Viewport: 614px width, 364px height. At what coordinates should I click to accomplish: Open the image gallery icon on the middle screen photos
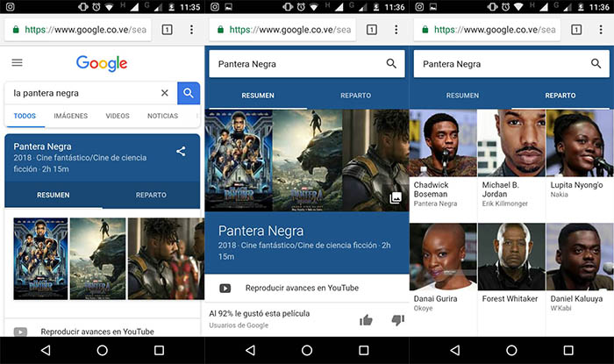click(x=396, y=197)
